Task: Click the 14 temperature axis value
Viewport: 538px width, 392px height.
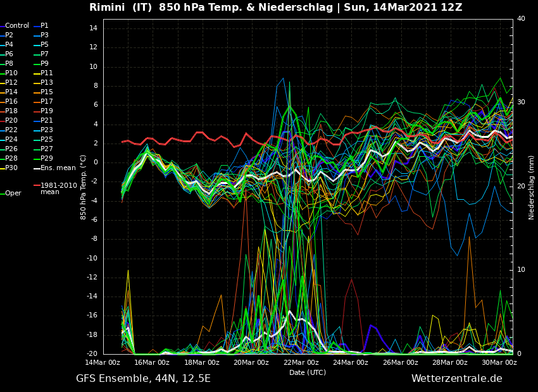Action: pos(94,28)
